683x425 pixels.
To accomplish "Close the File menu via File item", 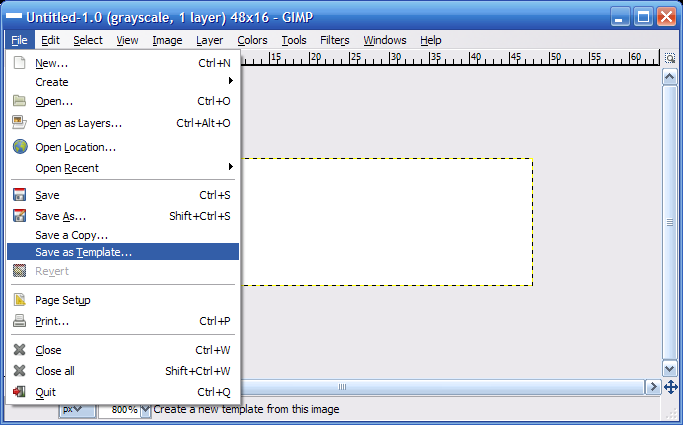I will point(20,40).
